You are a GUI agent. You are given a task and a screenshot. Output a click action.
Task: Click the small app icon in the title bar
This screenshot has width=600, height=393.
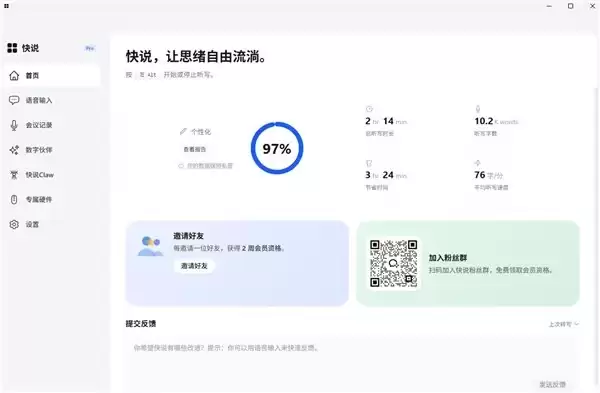tap(6, 6)
